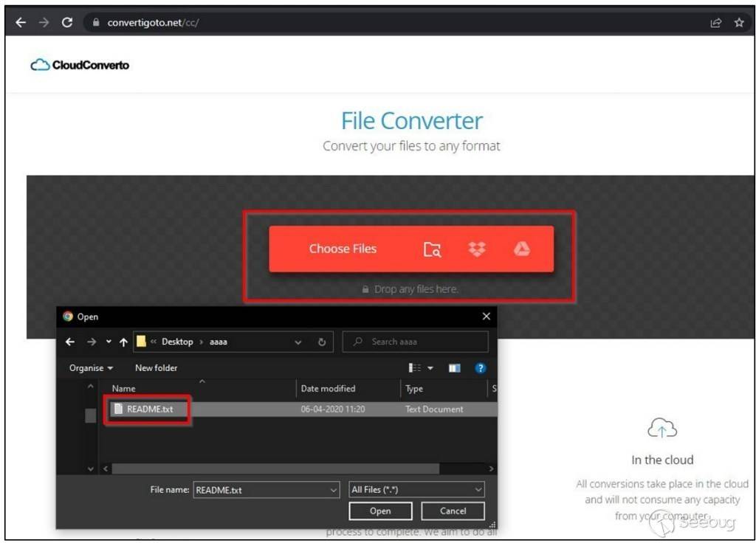Click the CloudConverto logo

tap(80, 65)
